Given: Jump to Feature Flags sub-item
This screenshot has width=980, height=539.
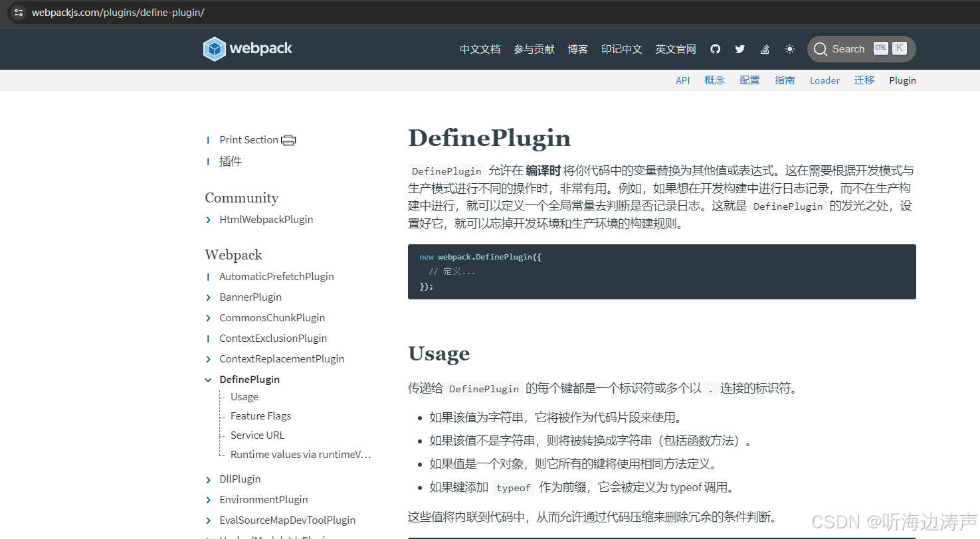Looking at the screenshot, I should pyautogui.click(x=261, y=416).
